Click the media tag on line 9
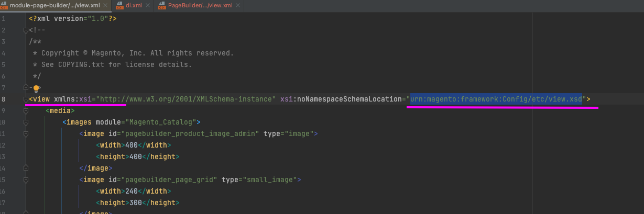The image size is (644, 214). click(60, 110)
